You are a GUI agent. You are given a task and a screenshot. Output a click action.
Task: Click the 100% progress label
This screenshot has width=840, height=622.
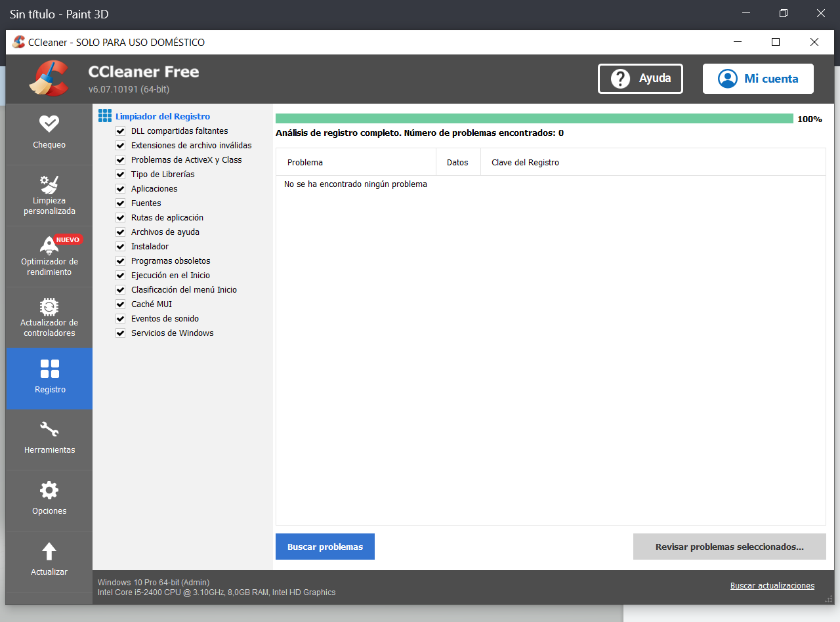tap(809, 119)
